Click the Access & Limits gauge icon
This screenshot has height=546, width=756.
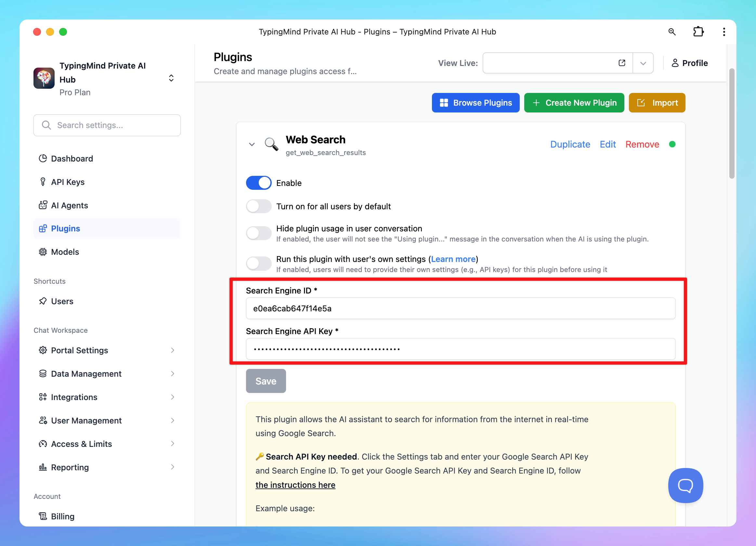pos(43,444)
